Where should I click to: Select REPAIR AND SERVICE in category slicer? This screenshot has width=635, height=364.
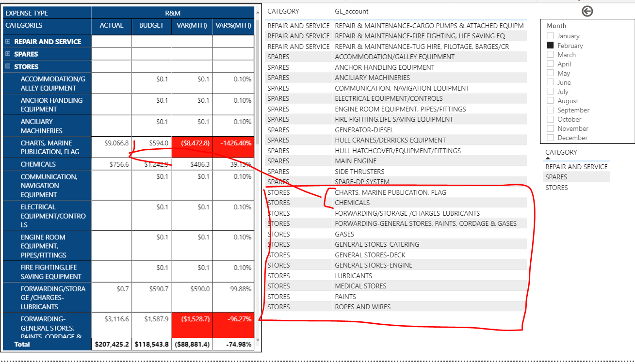coord(576,167)
